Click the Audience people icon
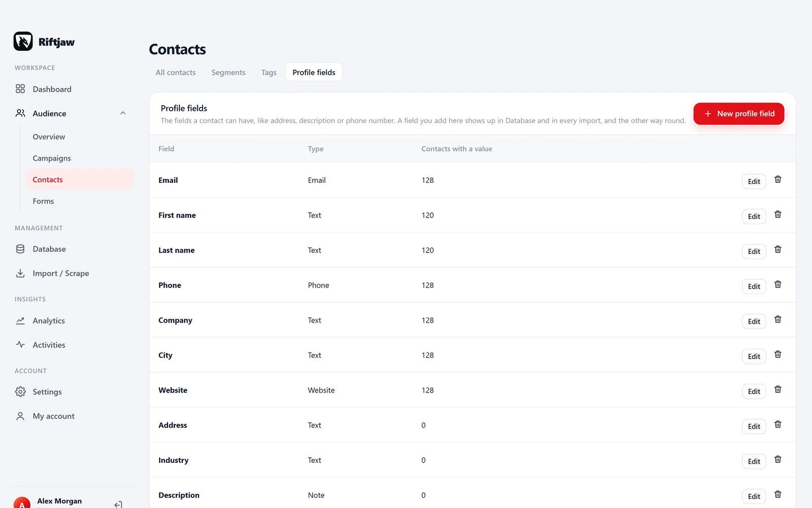This screenshot has width=812, height=508. (x=20, y=113)
